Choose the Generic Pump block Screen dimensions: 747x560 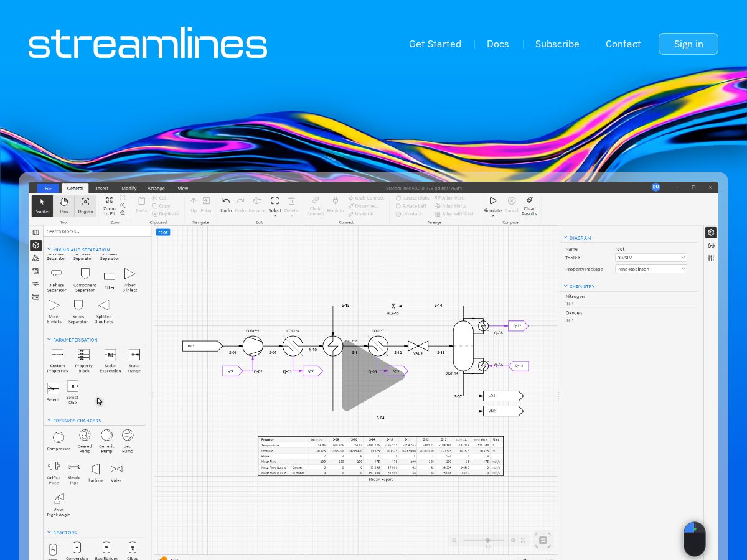pos(106,440)
